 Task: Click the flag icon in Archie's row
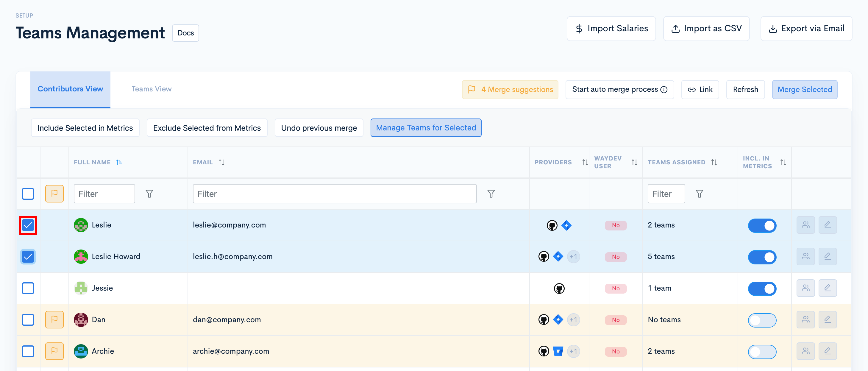54,351
